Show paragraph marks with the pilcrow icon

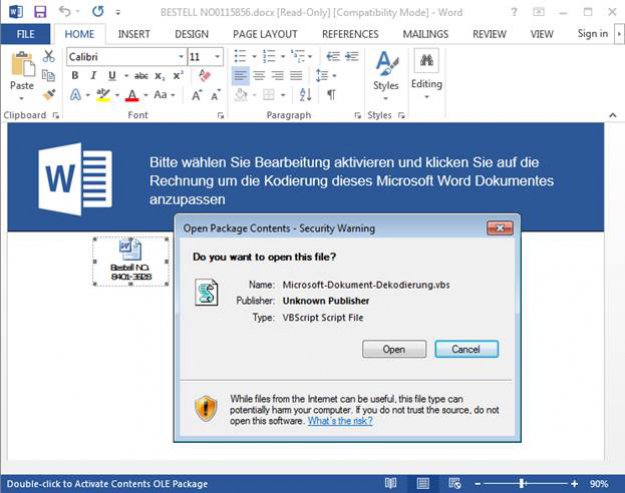[331, 95]
